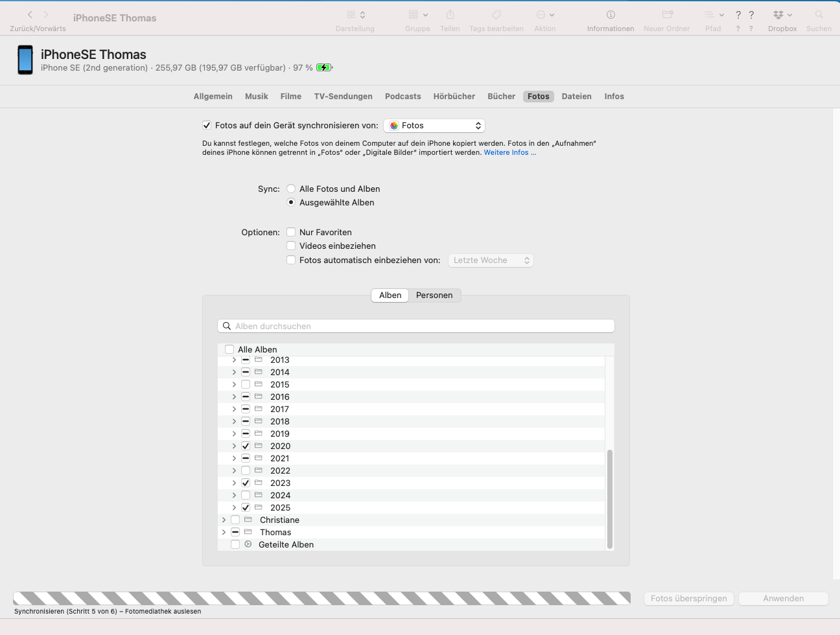Click the album list scrollbar
Image resolution: width=840 pixels, height=635 pixels.
click(x=609, y=499)
